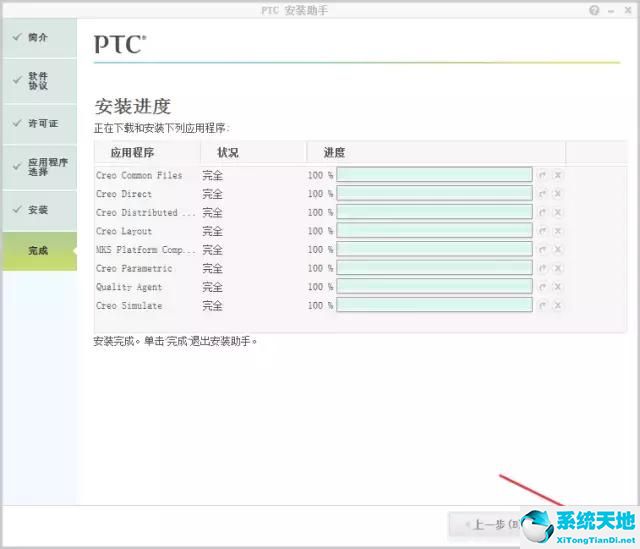Select the 完成 step in sidebar
Screen dimensions: 640x549
pos(40,251)
